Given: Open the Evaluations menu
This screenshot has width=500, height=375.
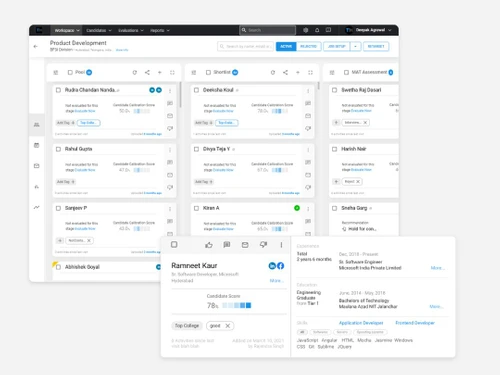Looking at the screenshot, I should (131, 30).
